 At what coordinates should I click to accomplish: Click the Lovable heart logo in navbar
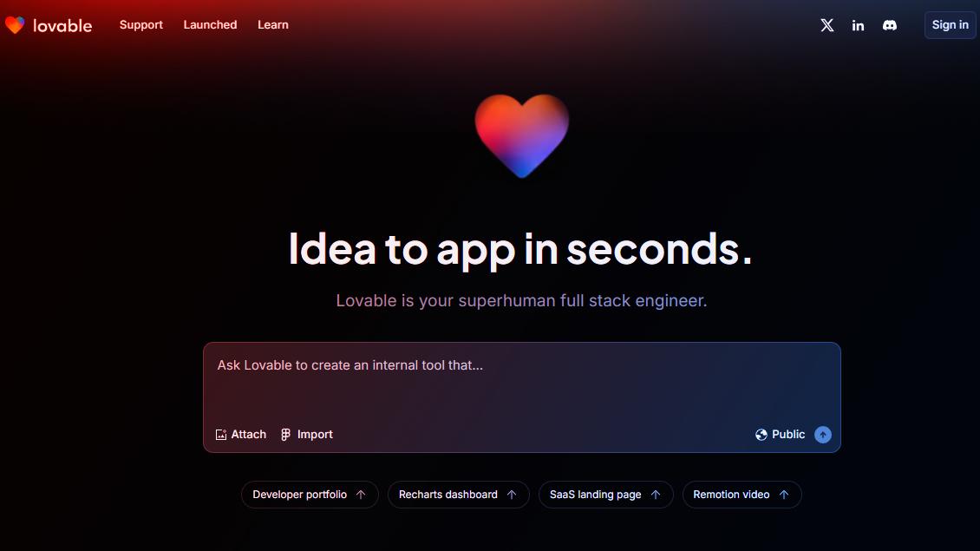click(15, 25)
